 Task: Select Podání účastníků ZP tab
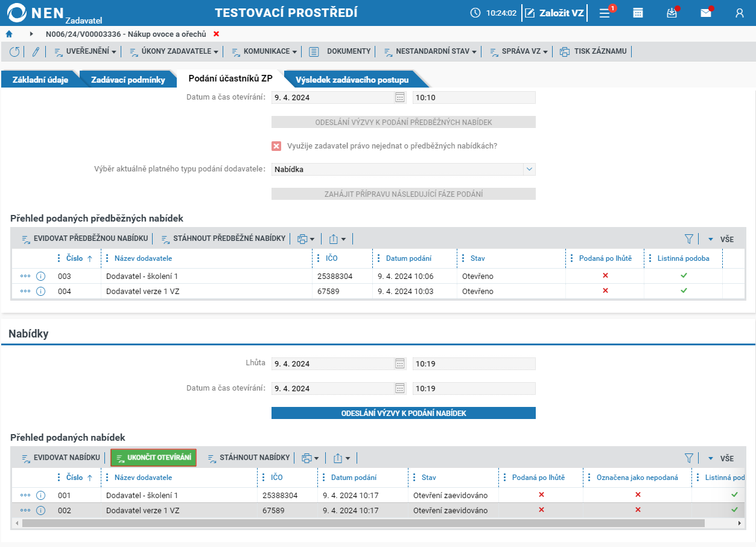click(230, 78)
